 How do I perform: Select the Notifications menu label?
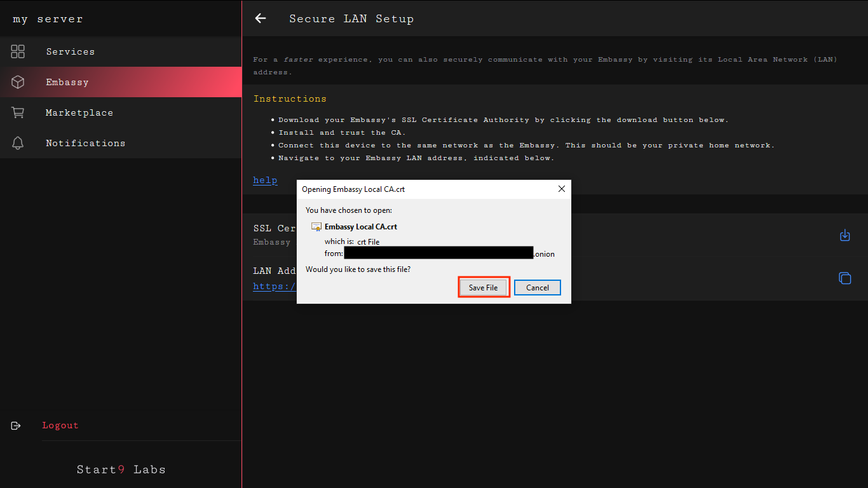pyautogui.click(x=85, y=143)
